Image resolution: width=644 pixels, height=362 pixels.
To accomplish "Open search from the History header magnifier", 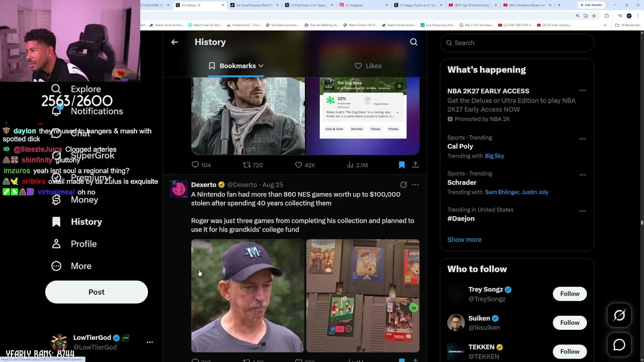I will pos(414,42).
